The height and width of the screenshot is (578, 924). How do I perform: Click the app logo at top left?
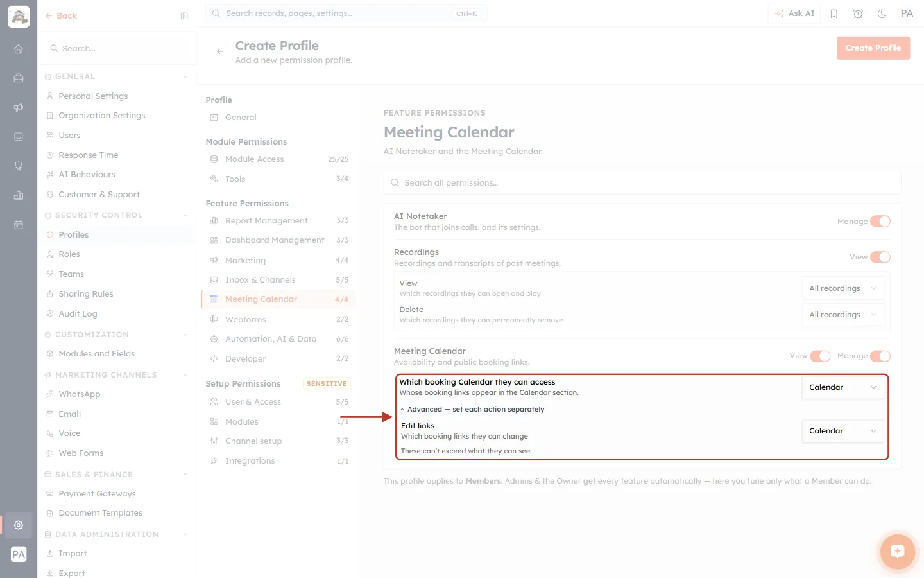19,17
